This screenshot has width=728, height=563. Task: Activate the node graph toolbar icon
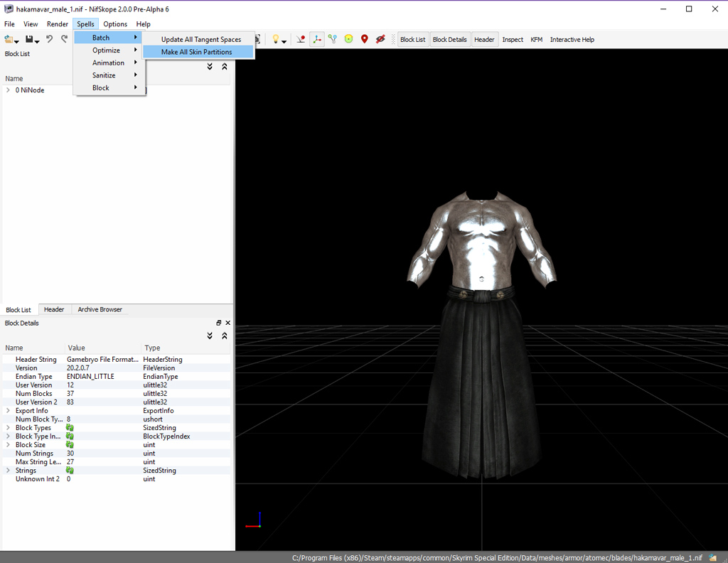click(333, 39)
